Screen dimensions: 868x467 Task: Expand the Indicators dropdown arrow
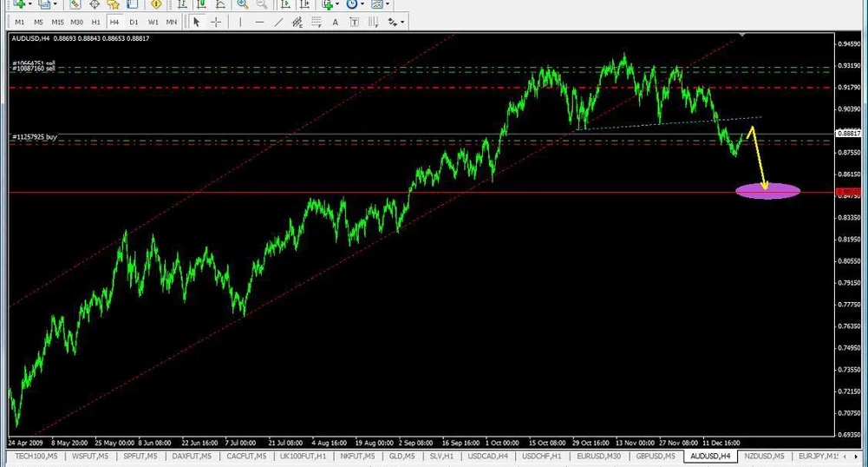click(337, 3)
